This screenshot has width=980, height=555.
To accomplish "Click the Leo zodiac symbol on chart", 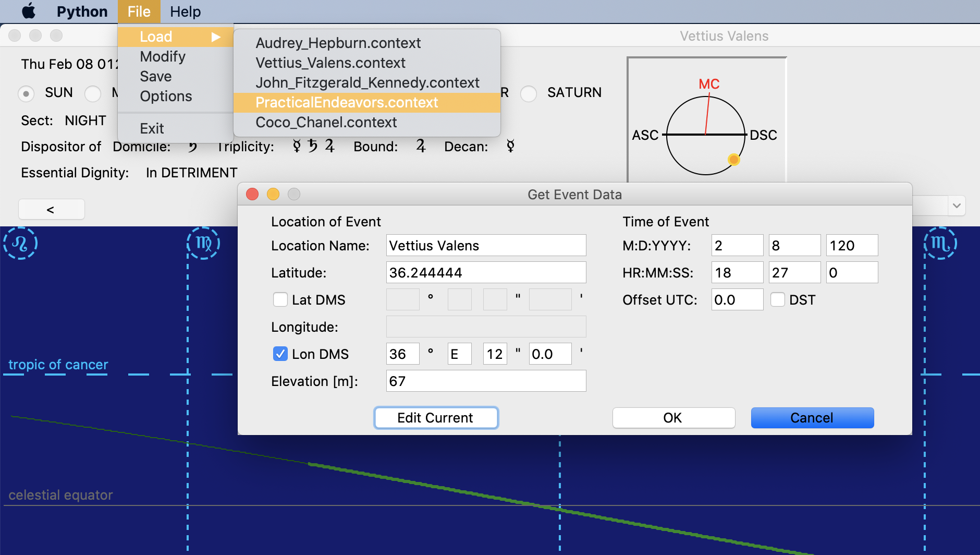I will pyautogui.click(x=20, y=243).
